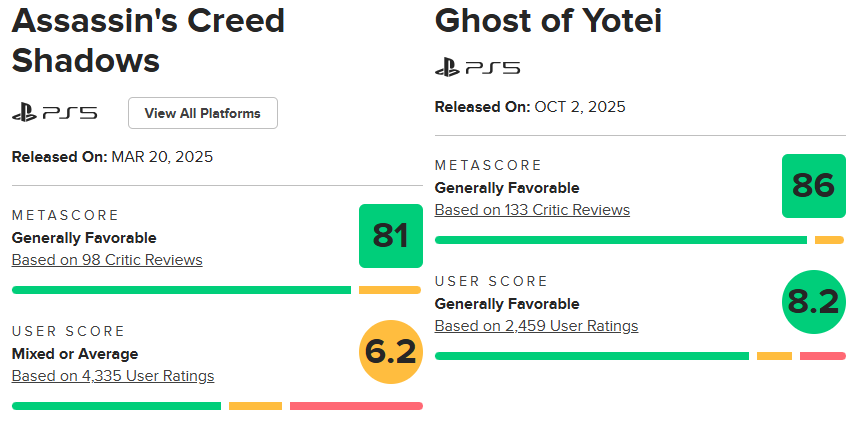855x428 pixels.
Task: Click the green 81 Metascore badge
Action: click(x=390, y=236)
